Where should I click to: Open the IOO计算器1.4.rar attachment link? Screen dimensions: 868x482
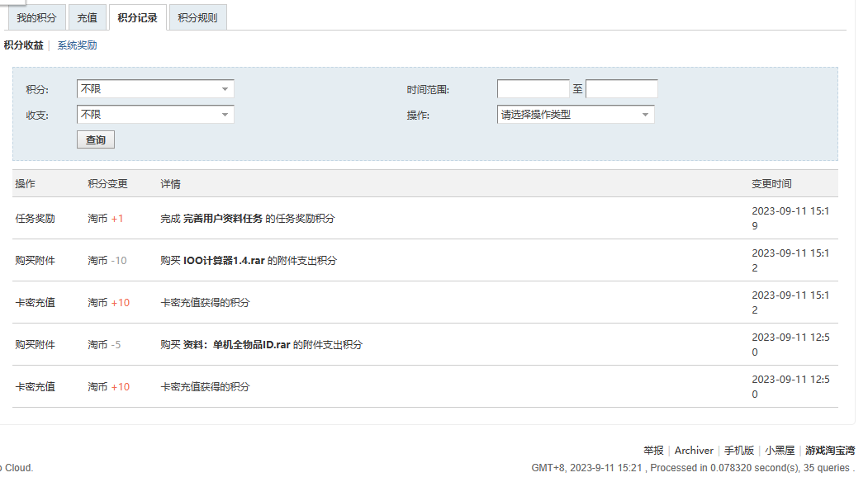(x=224, y=261)
